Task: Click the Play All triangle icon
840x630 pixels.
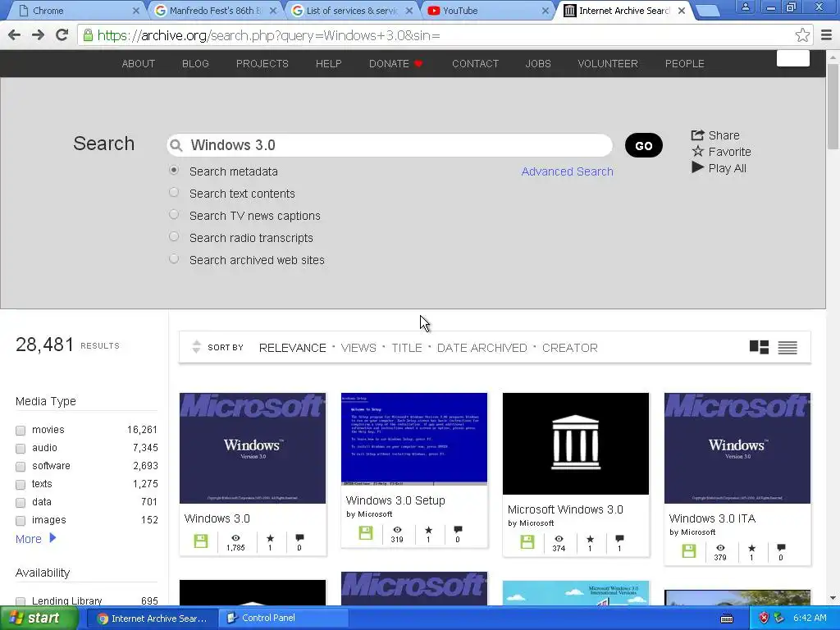Action: pyautogui.click(x=697, y=167)
